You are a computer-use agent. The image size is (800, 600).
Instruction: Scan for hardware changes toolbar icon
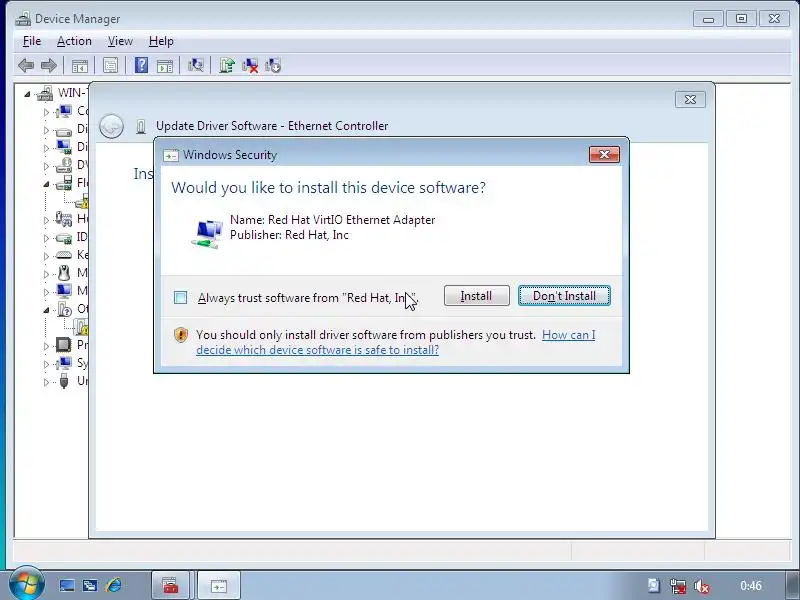click(x=196, y=65)
